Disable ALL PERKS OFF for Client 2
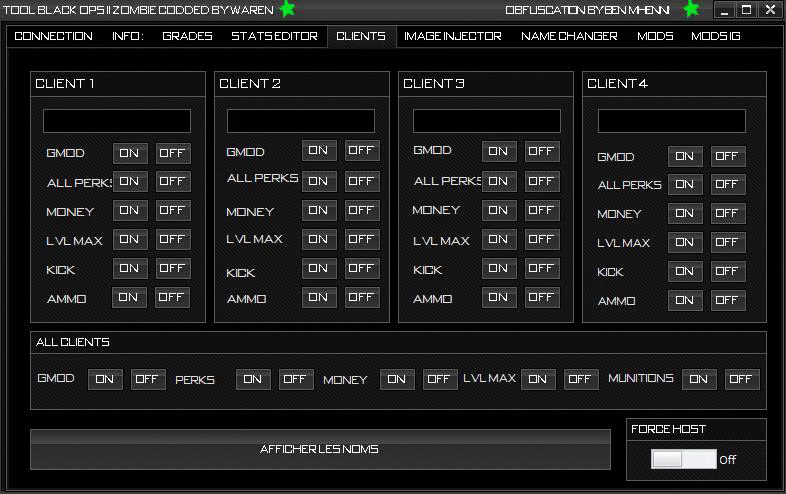This screenshot has height=494, width=786. point(362,181)
